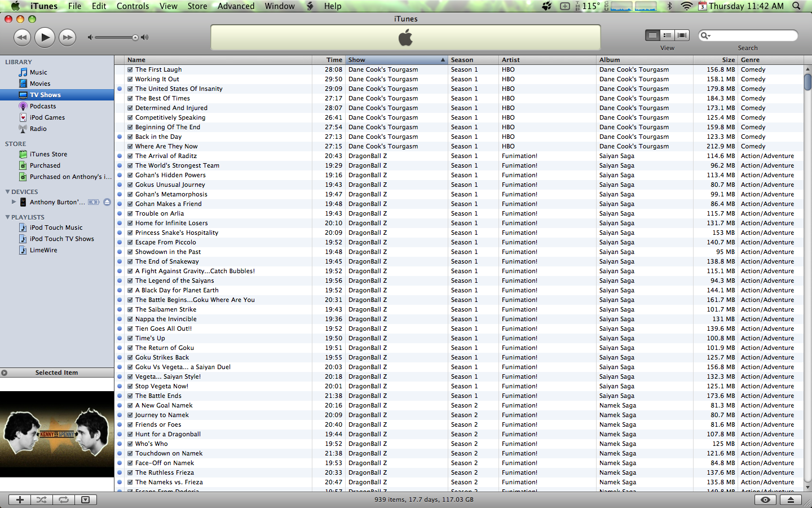This screenshot has width=812, height=508.
Task: Uncheck Back in the Day checkbox
Action: tap(130, 137)
